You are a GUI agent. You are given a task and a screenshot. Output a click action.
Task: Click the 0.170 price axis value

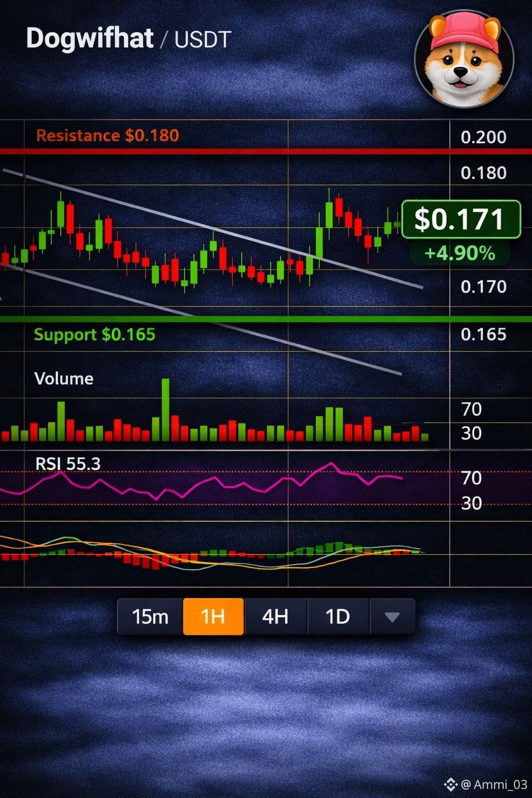coord(484,287)
